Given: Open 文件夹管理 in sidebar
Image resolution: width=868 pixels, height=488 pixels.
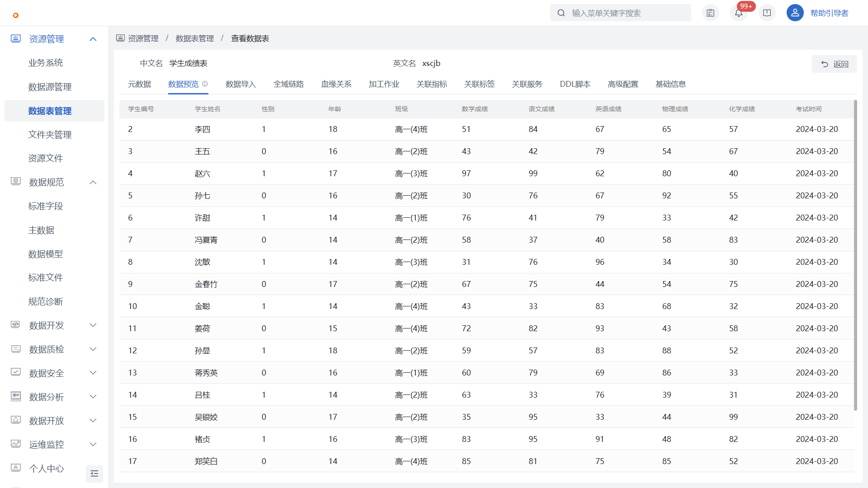Looking at the screenshot, I should coord(50,135).
